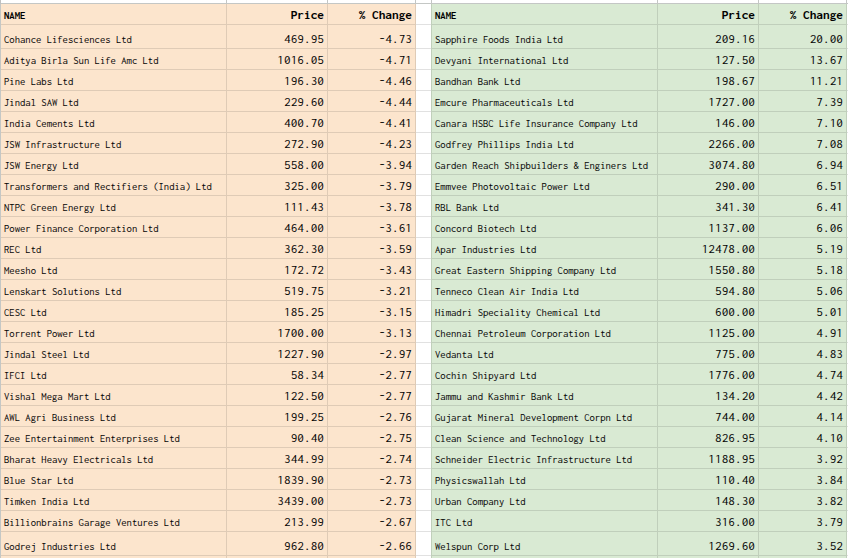This screenshot has width=848, height=558.
Task: Click the orange table Price header
Action: pyautogui.click(x=307, y=15)
